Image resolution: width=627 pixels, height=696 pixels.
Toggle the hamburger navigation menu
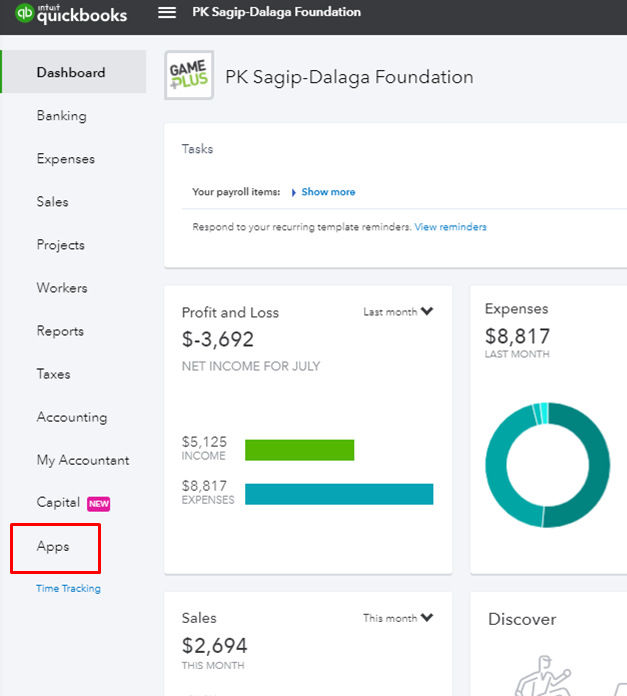tap(168, 13)
